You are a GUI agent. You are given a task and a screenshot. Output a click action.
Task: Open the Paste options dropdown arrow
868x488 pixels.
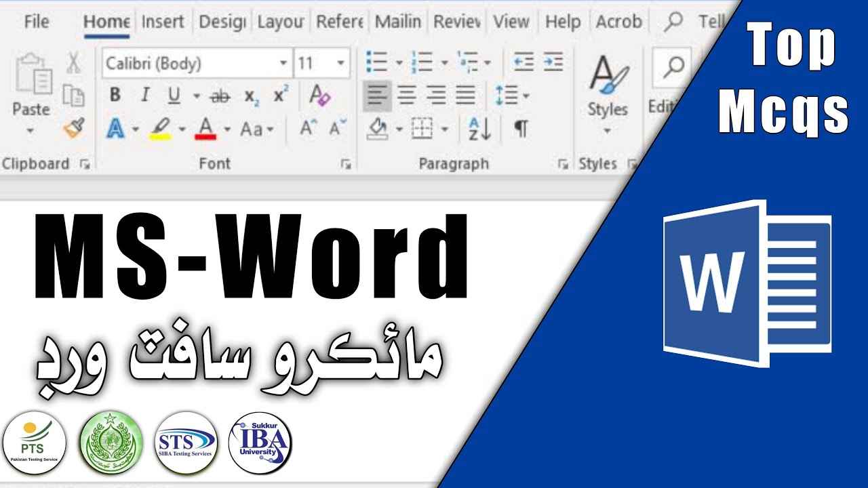(x=31, y=130)
